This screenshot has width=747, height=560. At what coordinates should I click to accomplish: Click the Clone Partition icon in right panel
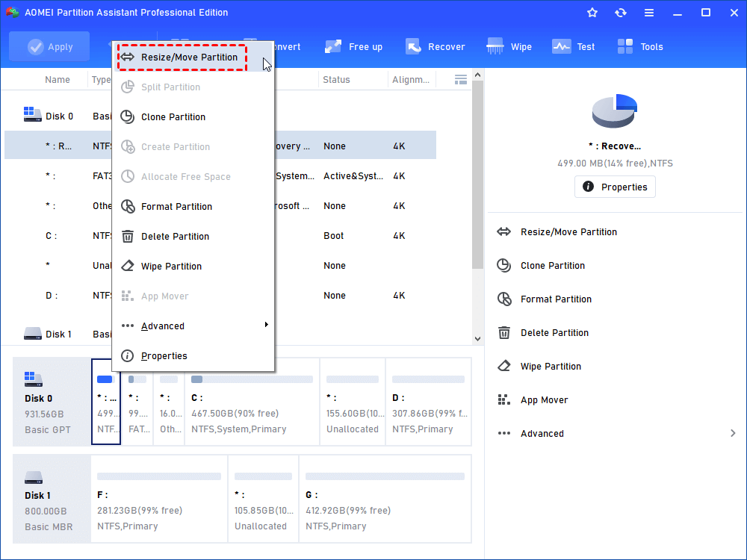click(504, 265)
